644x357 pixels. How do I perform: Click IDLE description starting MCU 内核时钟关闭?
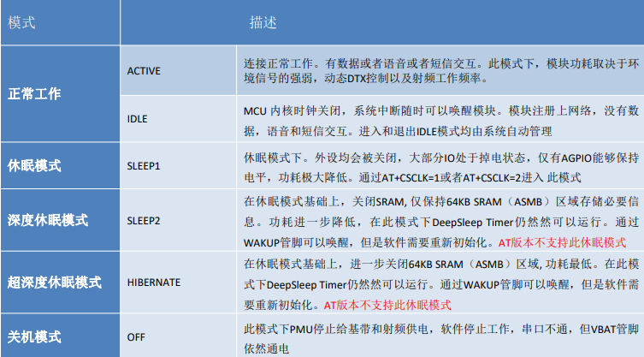pyautogui.click(x=441, y=121)
